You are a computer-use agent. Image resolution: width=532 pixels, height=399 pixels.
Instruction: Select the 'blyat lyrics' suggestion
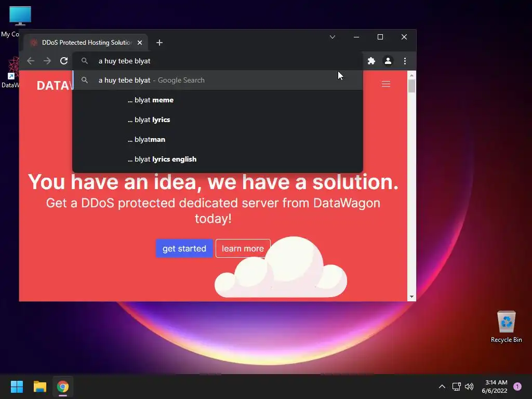pos(218,120)
